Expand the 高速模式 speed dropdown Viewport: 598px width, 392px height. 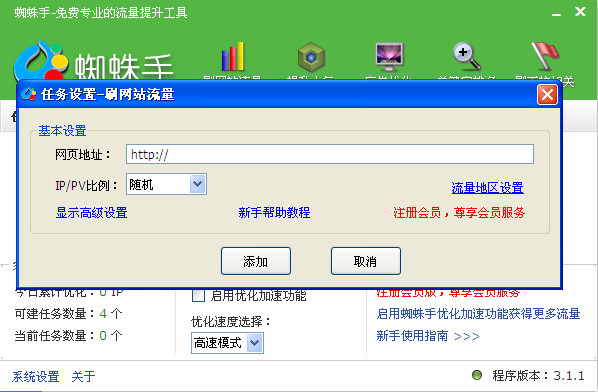click(x=254, y=343)
